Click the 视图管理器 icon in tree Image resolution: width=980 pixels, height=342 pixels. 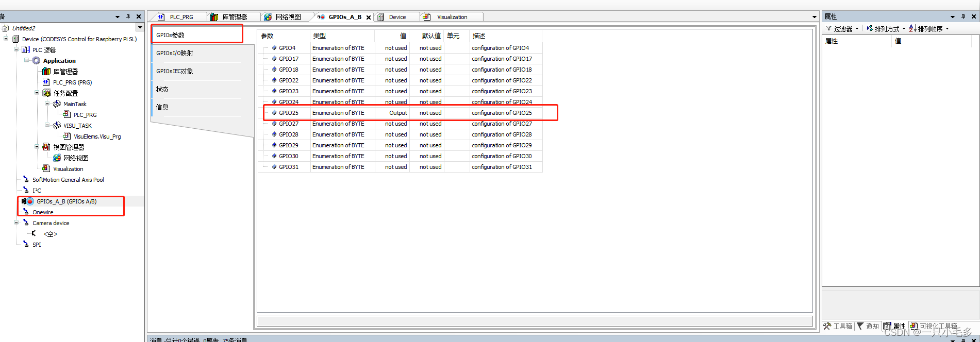click(x=46, y=147)
